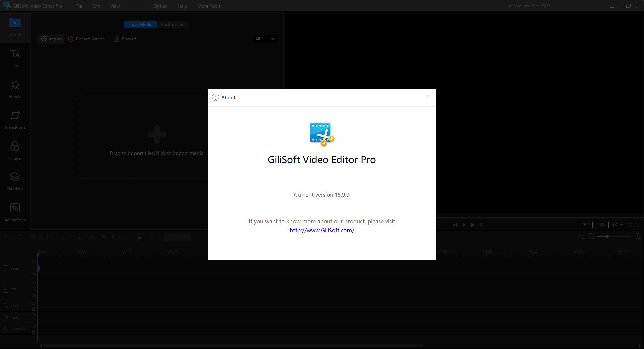Open the 1.0x playback speed selector
Screen dimensions: 644x349
pyautogui.click(x=602, y=225)
